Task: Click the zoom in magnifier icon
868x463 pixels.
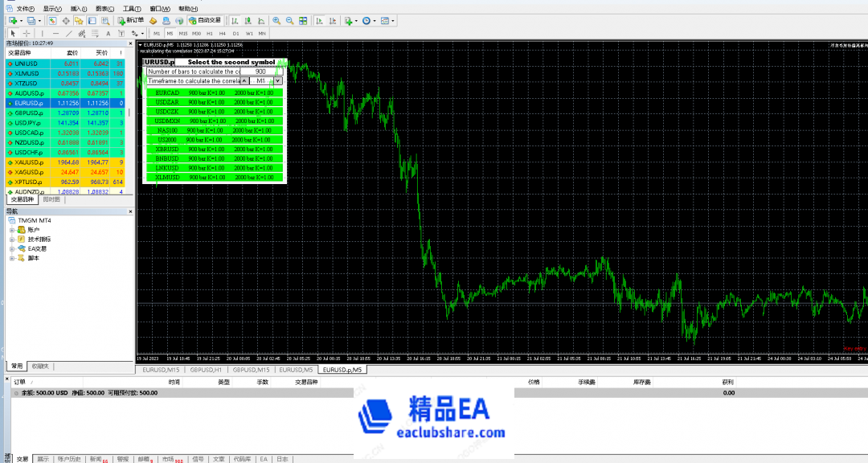Action: tap(276, 20)
